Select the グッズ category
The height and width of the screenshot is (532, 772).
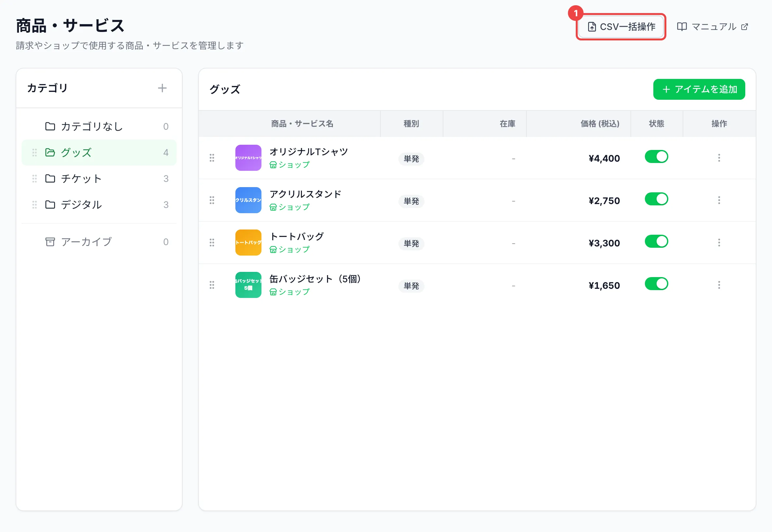99,152
